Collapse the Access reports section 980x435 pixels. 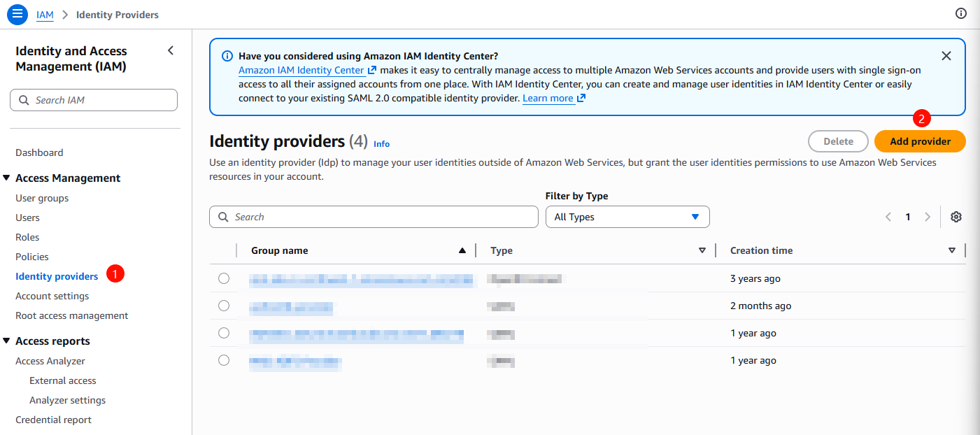(7, 341)
